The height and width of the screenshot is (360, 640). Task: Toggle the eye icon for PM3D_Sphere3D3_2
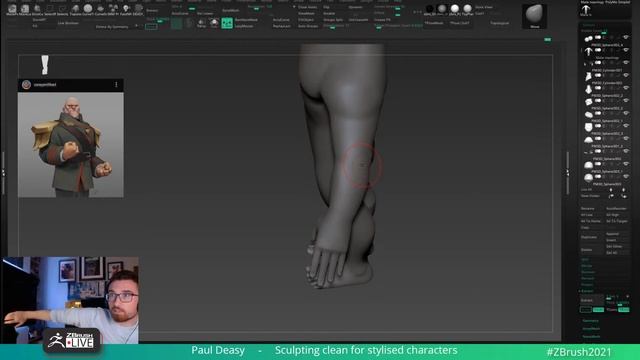[x=625, y=101]
